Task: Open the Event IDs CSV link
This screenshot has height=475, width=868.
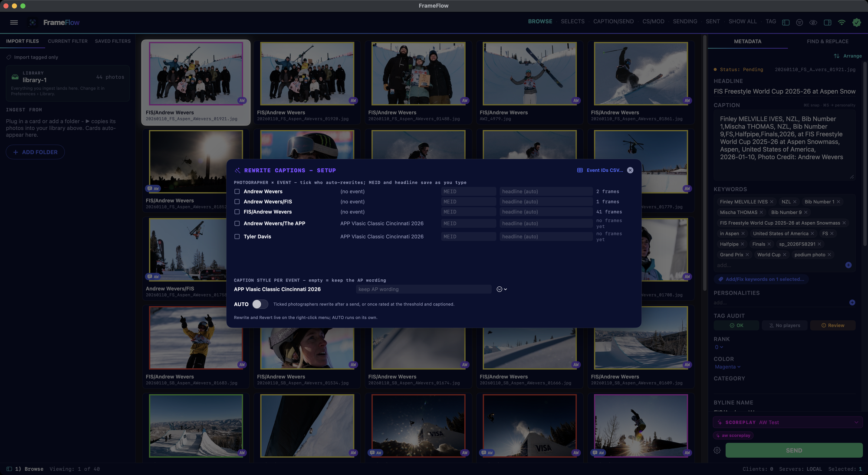Action: [x=600, y=170]
